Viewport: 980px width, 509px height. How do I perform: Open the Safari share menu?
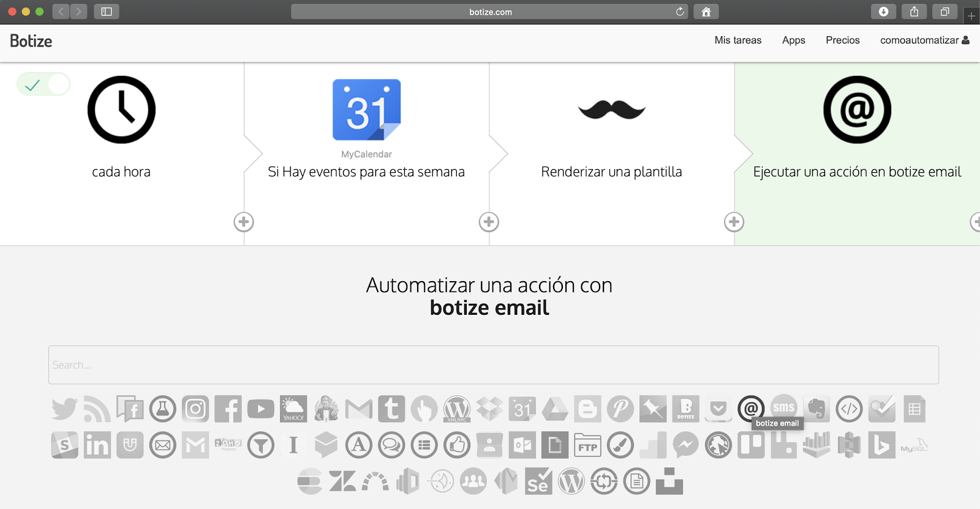[x=914, y=12]
